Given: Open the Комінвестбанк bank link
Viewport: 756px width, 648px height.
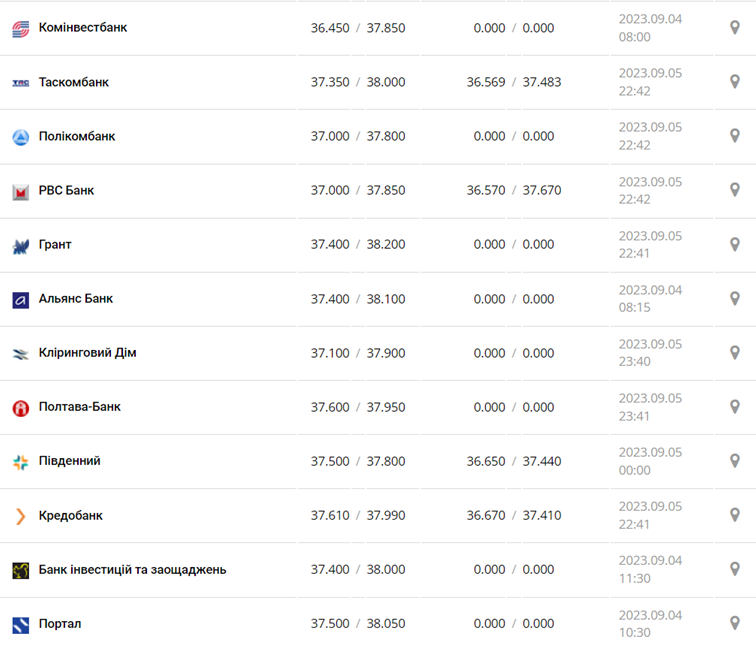Looking at the screenshot, I should tap(83, 28).
